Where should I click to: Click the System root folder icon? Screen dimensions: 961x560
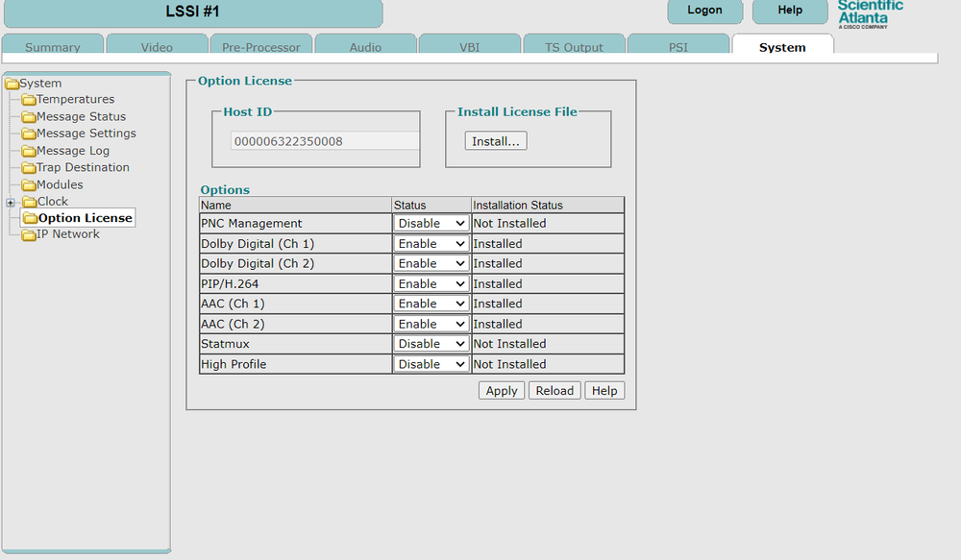pos(12,84)
